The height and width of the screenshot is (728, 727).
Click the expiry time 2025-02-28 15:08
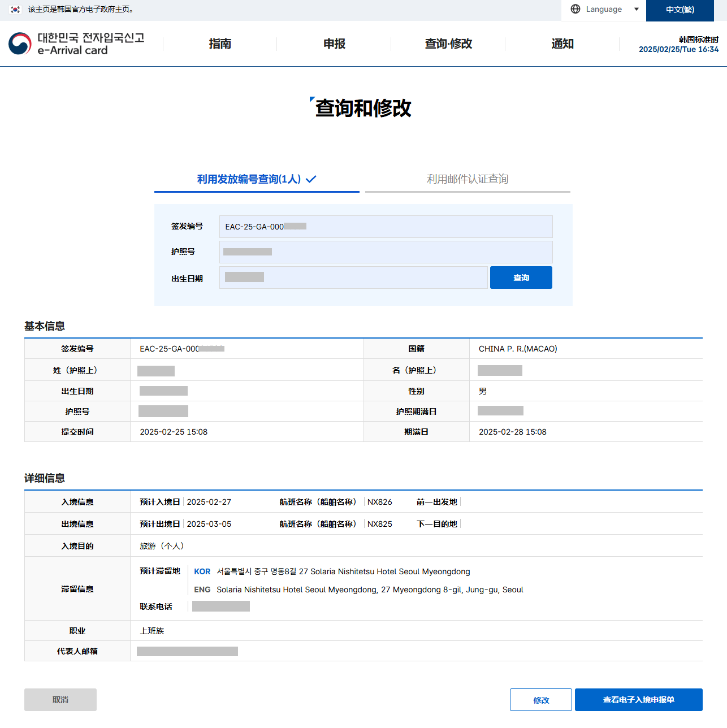[x=513, y=432]
